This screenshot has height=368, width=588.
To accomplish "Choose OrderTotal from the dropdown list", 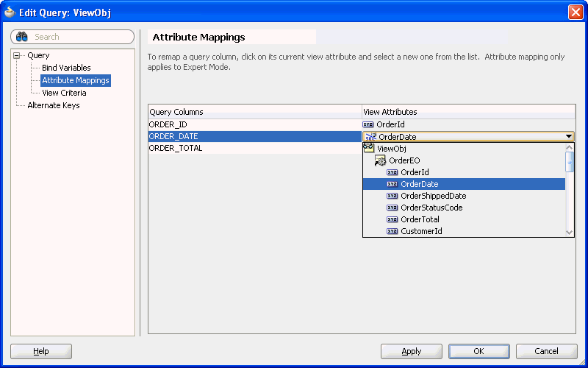I will point(420,219).
